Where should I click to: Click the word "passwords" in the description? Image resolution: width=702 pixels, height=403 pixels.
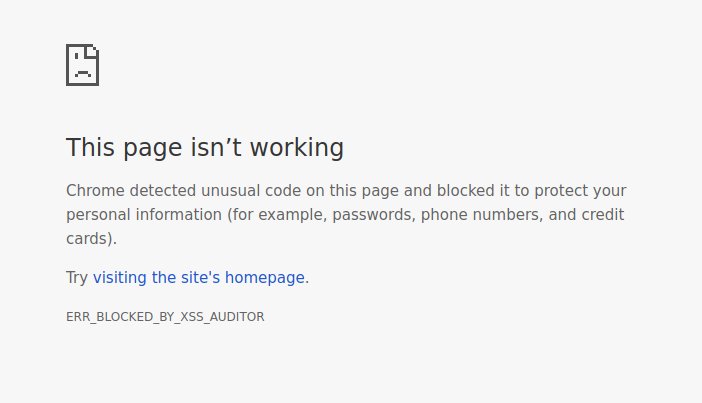point(371,215)
